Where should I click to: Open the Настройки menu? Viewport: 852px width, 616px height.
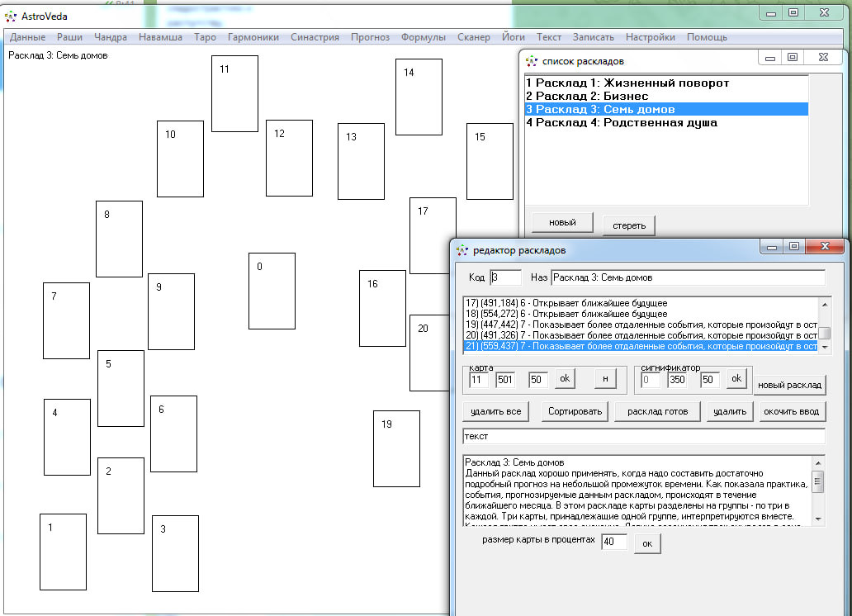point(650,37)
